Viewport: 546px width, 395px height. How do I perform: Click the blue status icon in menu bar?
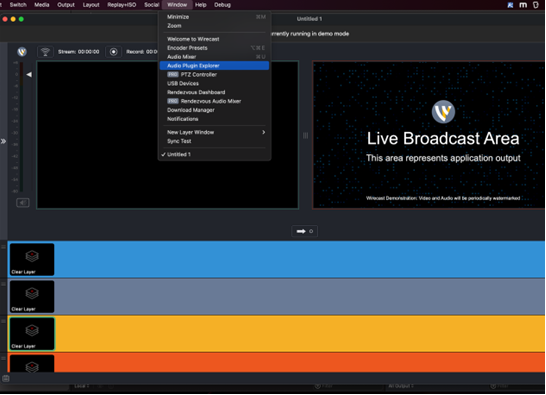point(510,5)
